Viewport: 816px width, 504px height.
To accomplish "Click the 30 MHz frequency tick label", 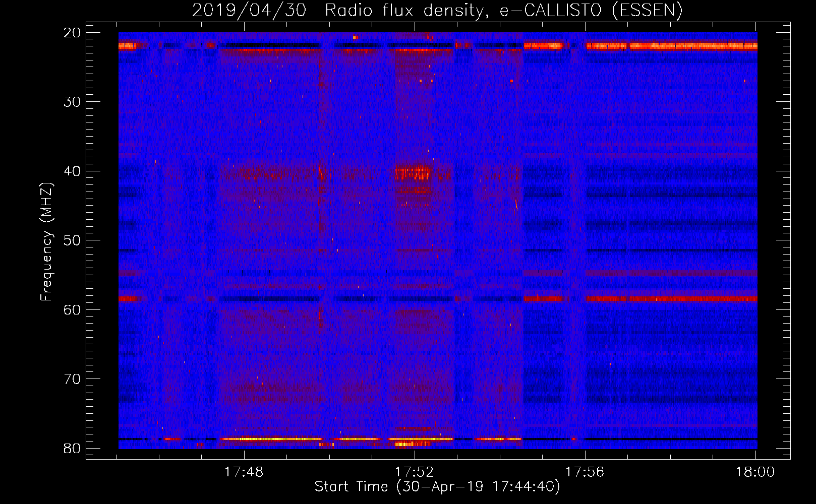I will 72,102.
